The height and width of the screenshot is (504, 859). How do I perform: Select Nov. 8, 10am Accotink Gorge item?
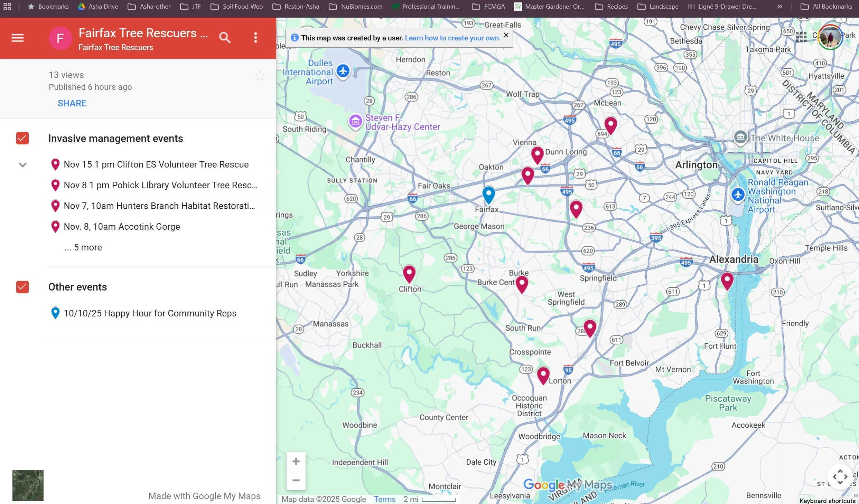[x=122, y=227]
